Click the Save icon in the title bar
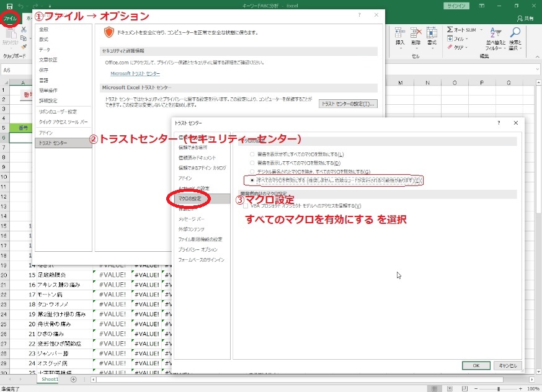This screenshot has height=392, width=542. [x=9, y=6]
